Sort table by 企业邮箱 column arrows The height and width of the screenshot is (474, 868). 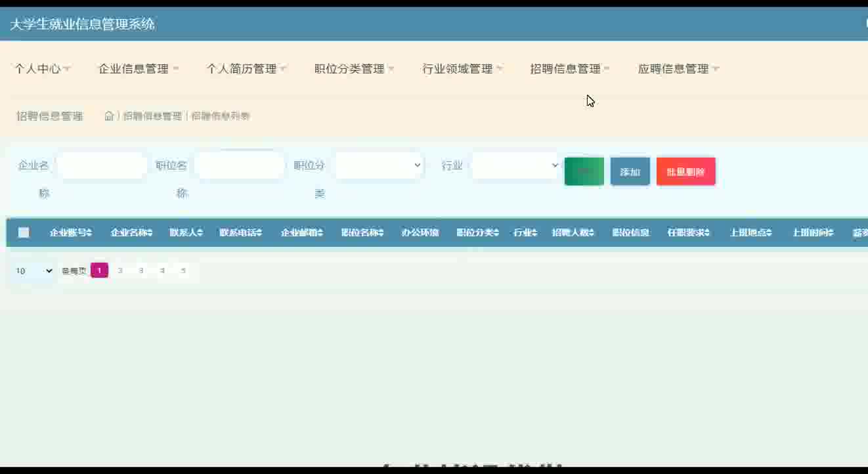click(x=320, y=232)
